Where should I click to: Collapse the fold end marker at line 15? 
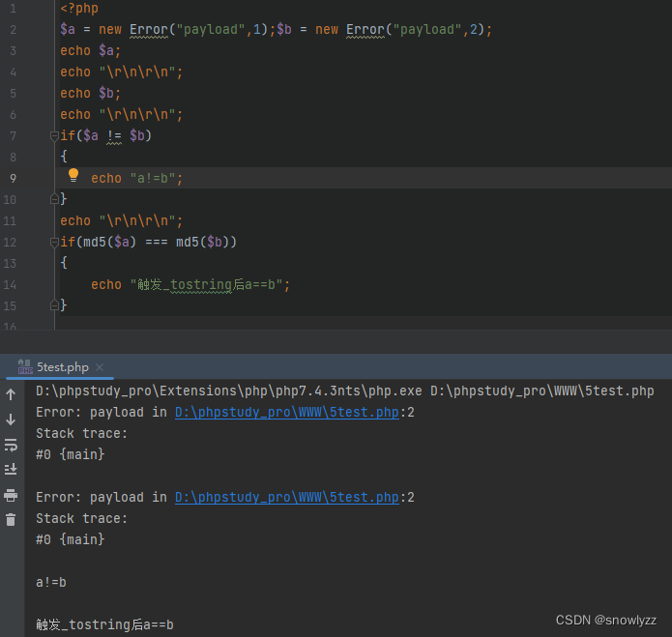tap(54, 305)
